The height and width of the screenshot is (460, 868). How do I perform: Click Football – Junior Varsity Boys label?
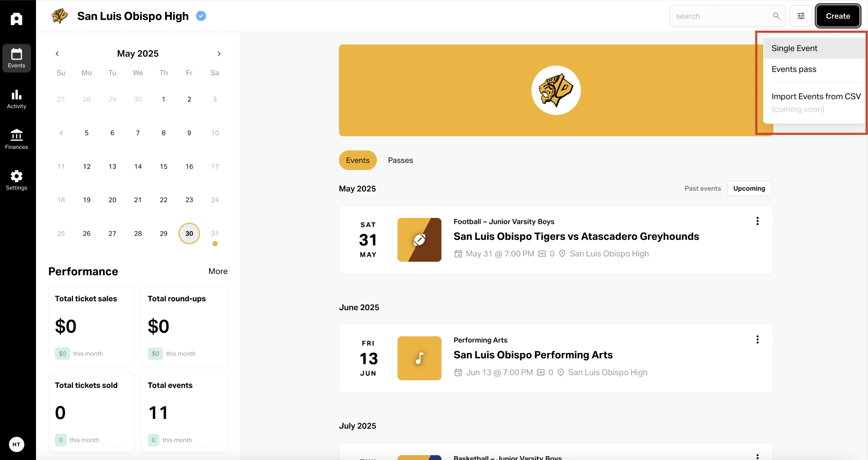(504, 221)
